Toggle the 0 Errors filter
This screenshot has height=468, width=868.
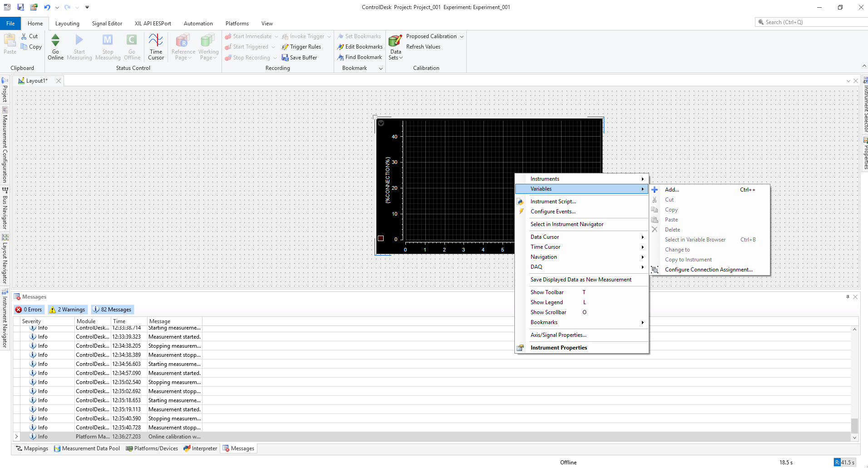click(x=29, y=310)
